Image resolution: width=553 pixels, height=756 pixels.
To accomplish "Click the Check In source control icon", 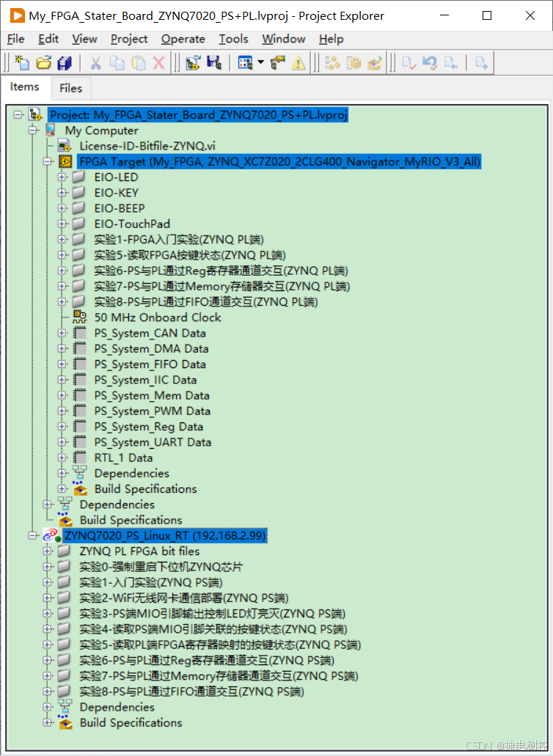I will coord(451,62).
